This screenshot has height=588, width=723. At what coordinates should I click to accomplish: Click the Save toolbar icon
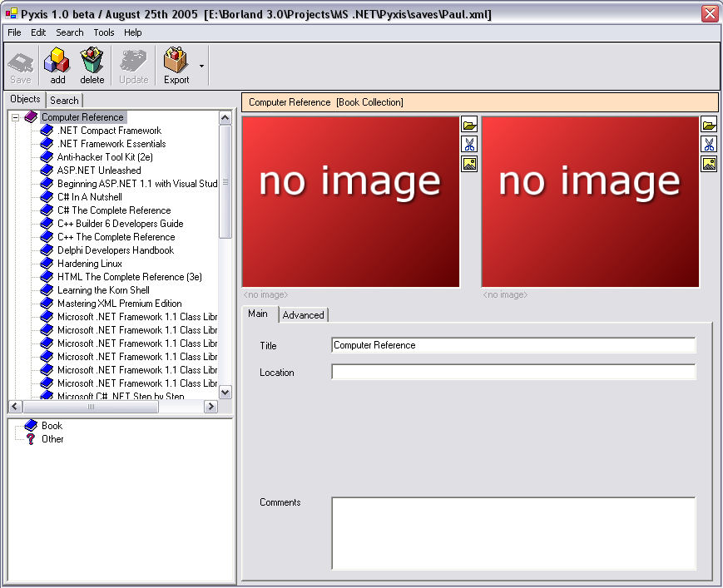pyautogui.click(x=21, y=62)
